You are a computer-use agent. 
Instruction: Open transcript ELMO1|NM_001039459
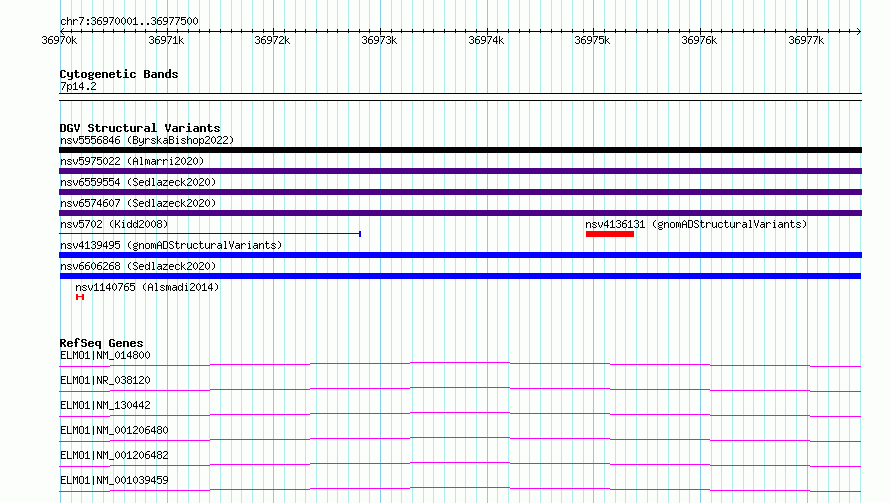[114, 480]
